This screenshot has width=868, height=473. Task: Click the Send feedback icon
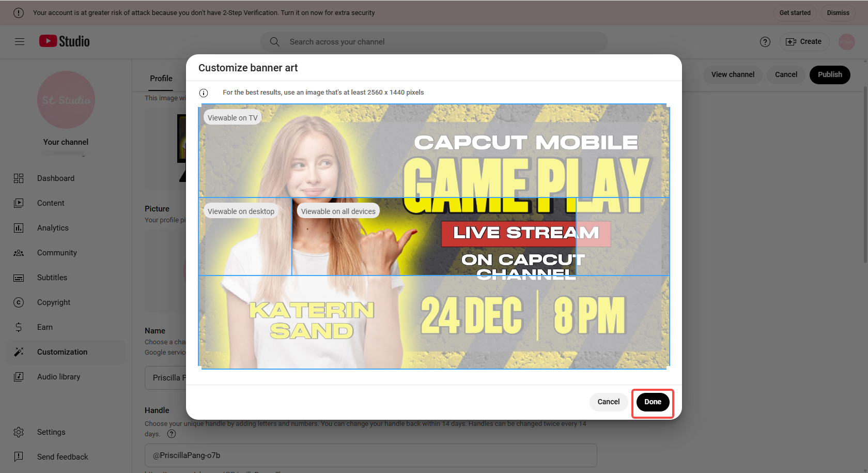click(19, 457)
